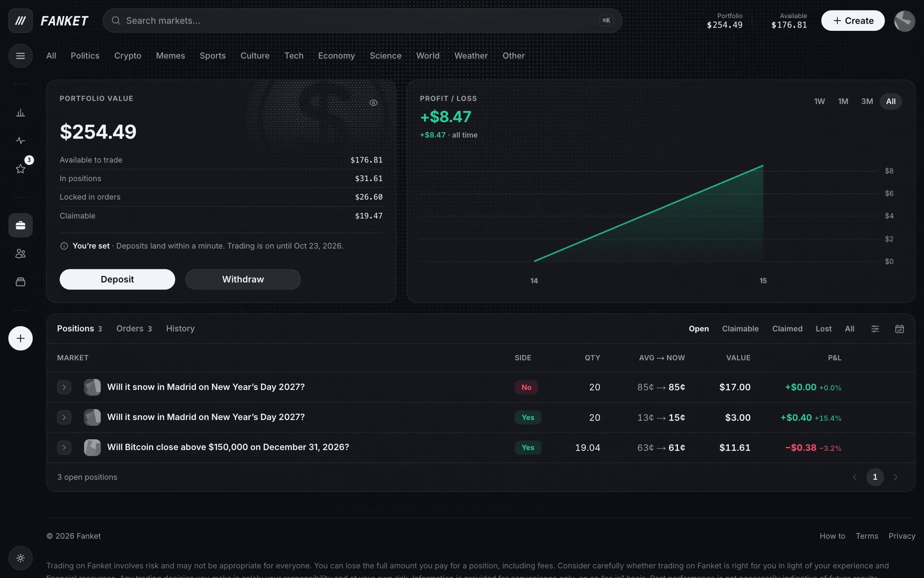924x578 pixels.
Task: Filter positions by All status
Action: (849, 329)
